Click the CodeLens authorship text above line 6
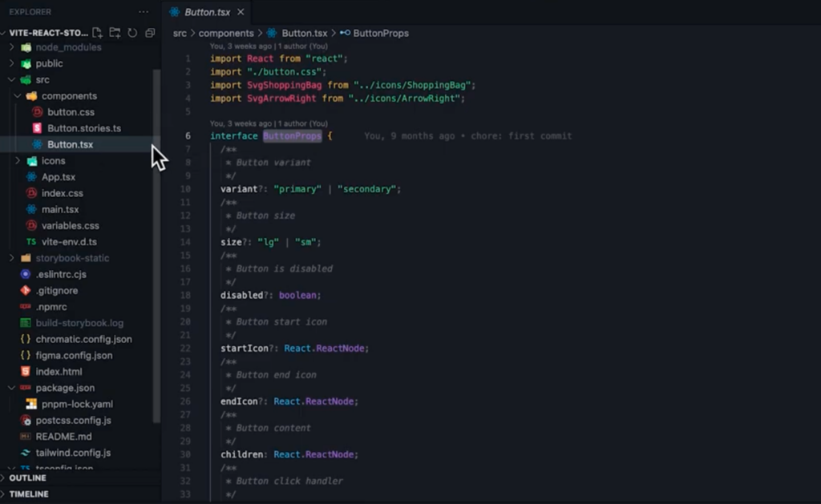 point(269,123)
